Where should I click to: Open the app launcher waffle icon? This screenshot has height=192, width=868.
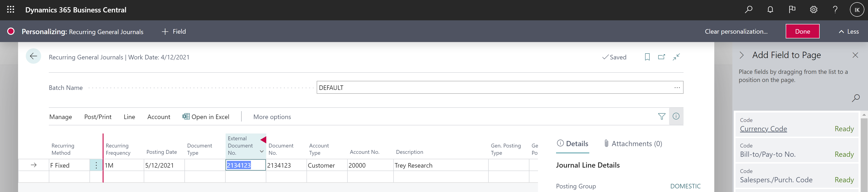[x=10, y=10]
